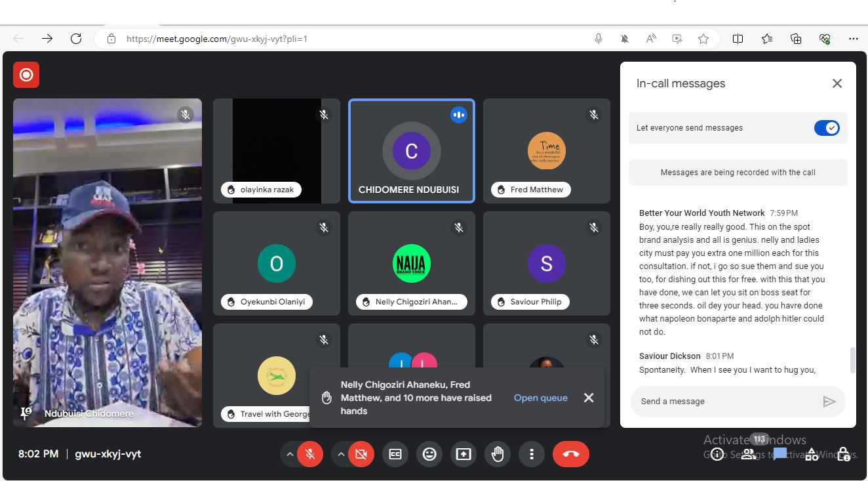The height and width of the screenshot is (481, 868).
Task: Open the three-dot more options menu
Action: (532, 454)
